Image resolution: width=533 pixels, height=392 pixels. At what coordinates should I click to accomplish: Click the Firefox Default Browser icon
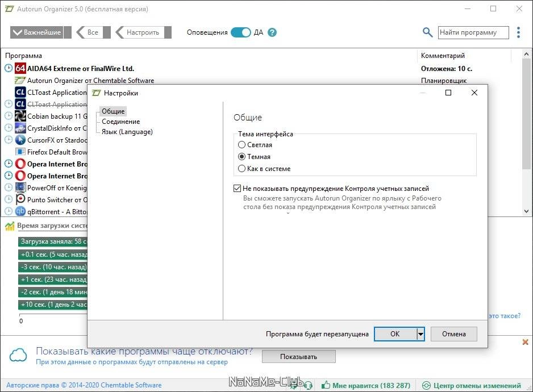tap(20, 152)
